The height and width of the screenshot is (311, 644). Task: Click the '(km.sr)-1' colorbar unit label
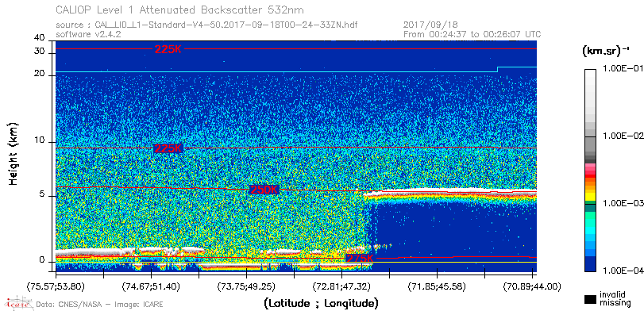tap(606, 52)
